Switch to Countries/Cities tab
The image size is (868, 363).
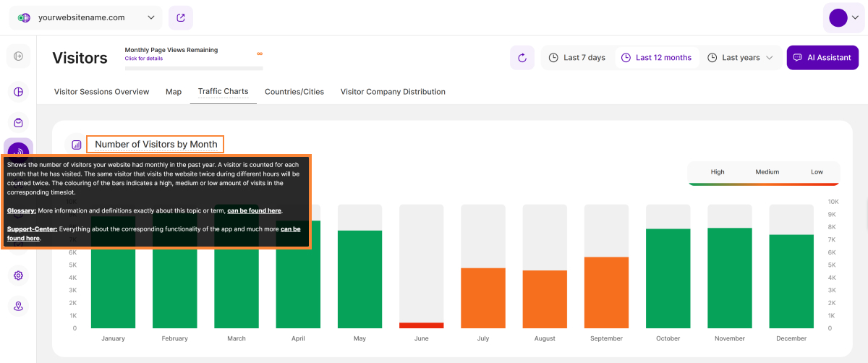click(x=294, y=92)
